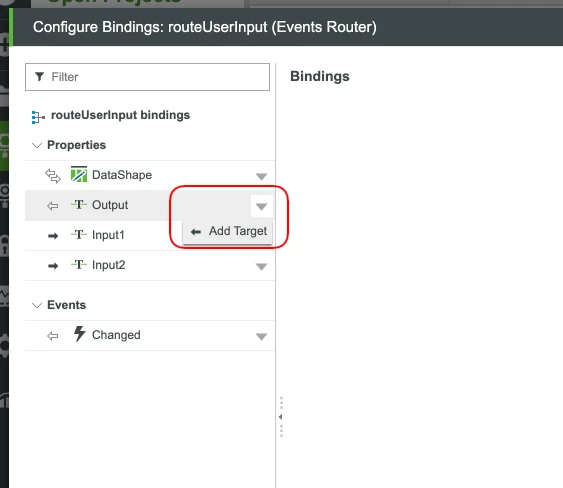Click the panel splitter collapse arrow
563x488 pixels.
(280, 417)
